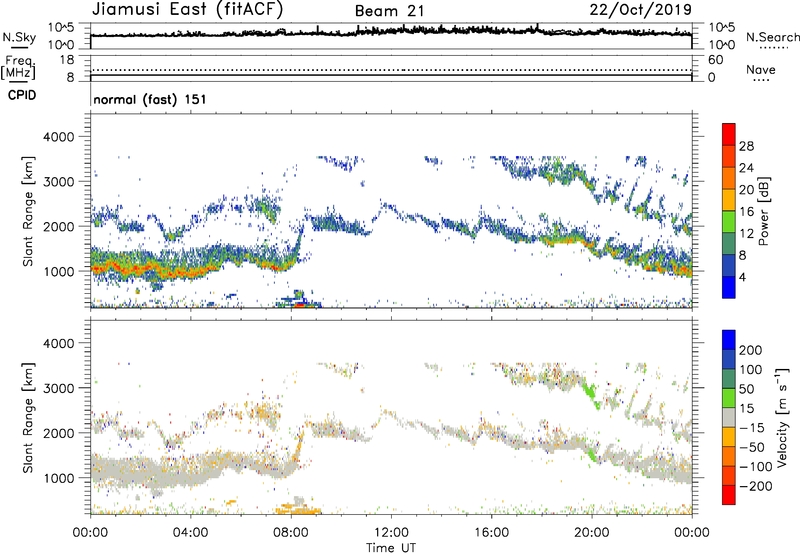
Task: Select the "Nave" legend label
Action: click(x=761, y=69)
